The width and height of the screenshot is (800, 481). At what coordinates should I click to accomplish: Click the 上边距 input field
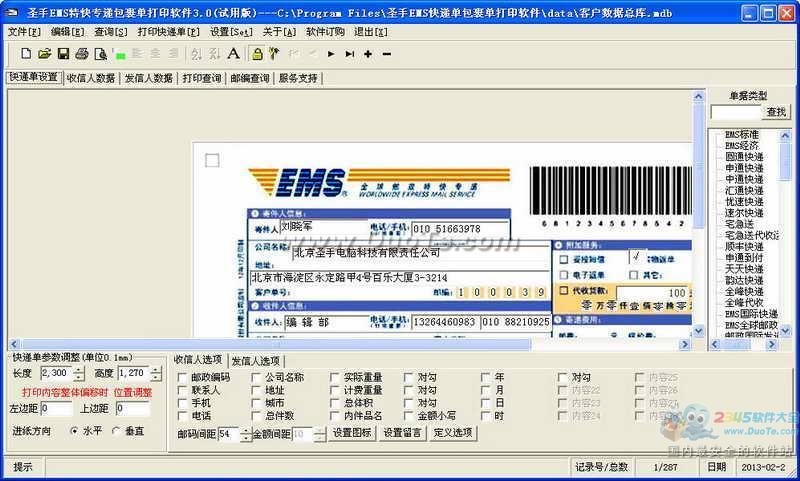point(132,409)
